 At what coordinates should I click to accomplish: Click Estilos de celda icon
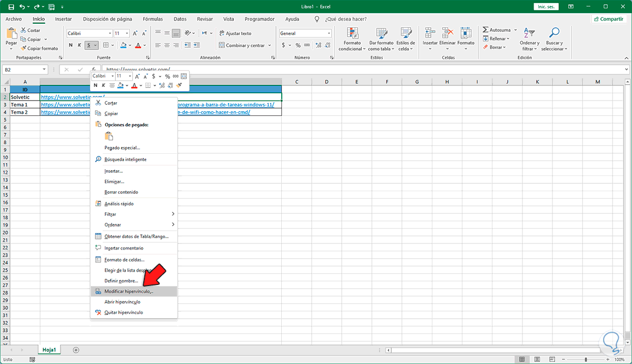406,33
